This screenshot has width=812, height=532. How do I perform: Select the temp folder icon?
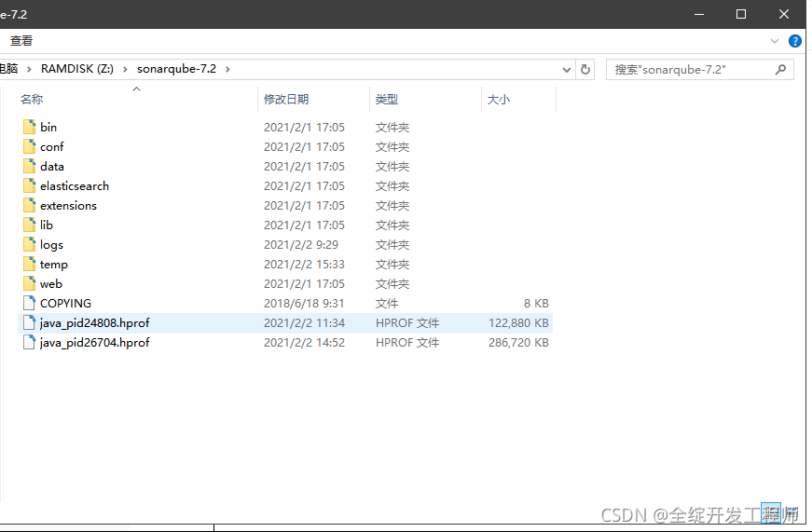click(x=30, y=264)
